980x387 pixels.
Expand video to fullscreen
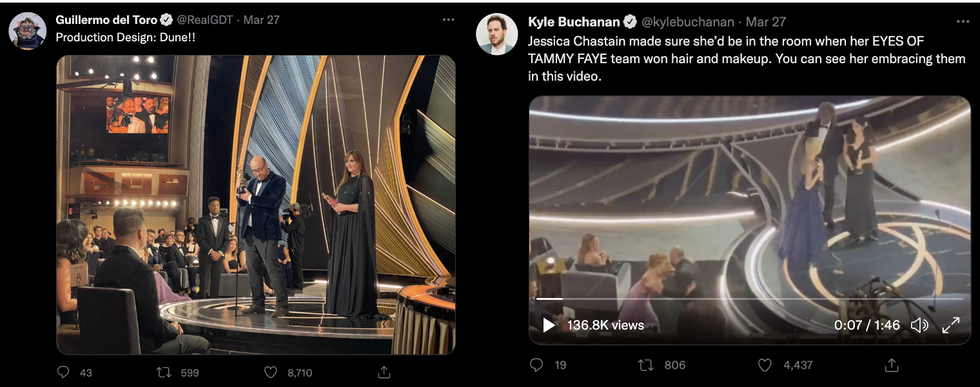(951, 325)
